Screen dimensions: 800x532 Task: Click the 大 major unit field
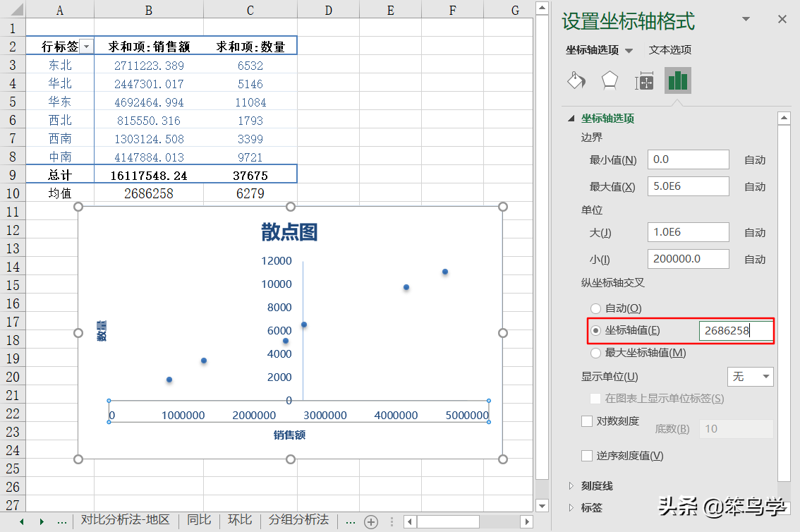[689, 232]
